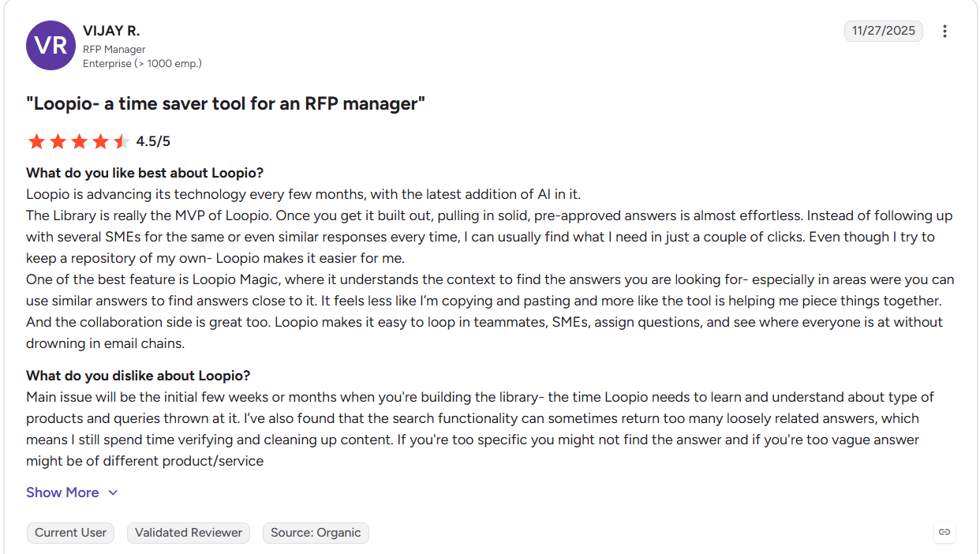Select the half-filled fifth star

[x=121, y=142]
